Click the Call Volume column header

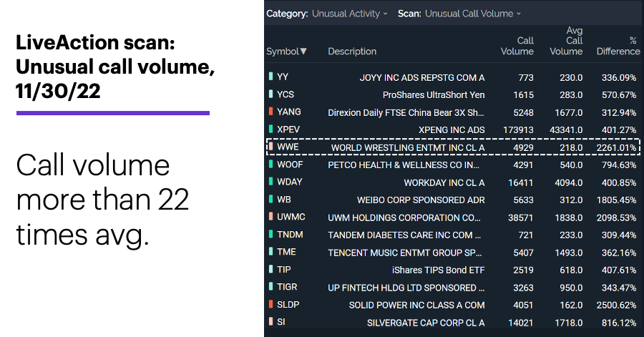click(x=517, y=46)
